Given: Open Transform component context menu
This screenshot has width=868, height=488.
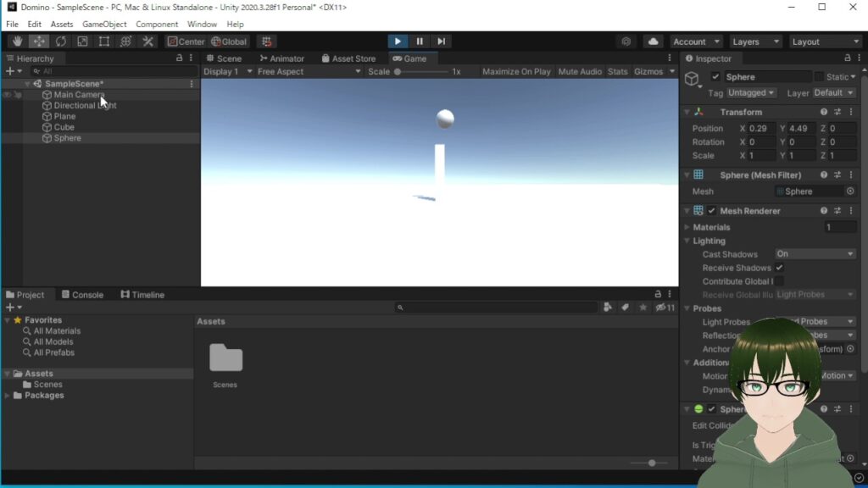Looking at the screenshot, I should click(851, 112).
